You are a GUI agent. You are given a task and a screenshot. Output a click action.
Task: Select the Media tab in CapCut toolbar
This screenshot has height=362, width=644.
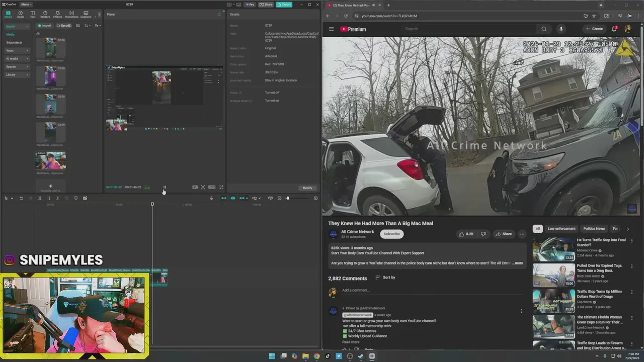coord(8,14)
